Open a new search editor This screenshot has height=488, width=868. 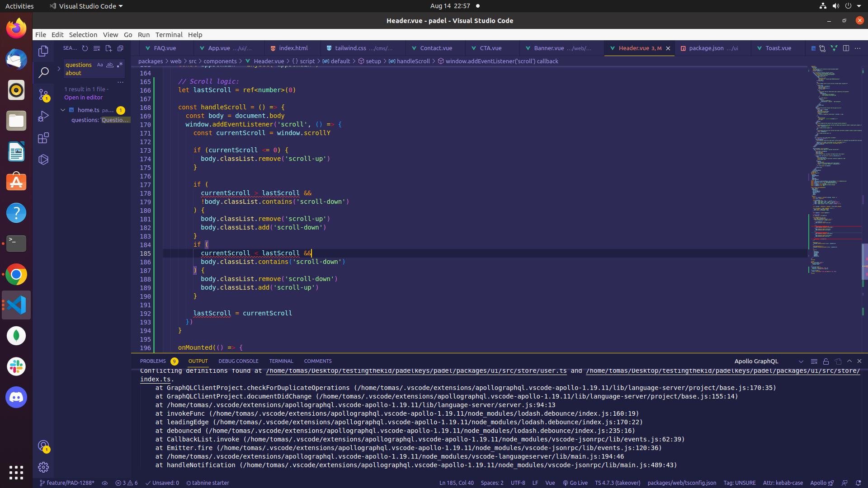pos(108,48)
